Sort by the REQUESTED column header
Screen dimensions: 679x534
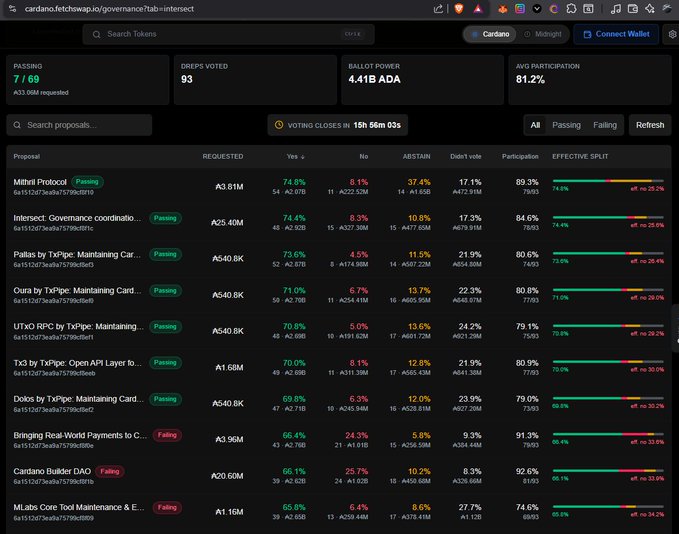point(223,156)
